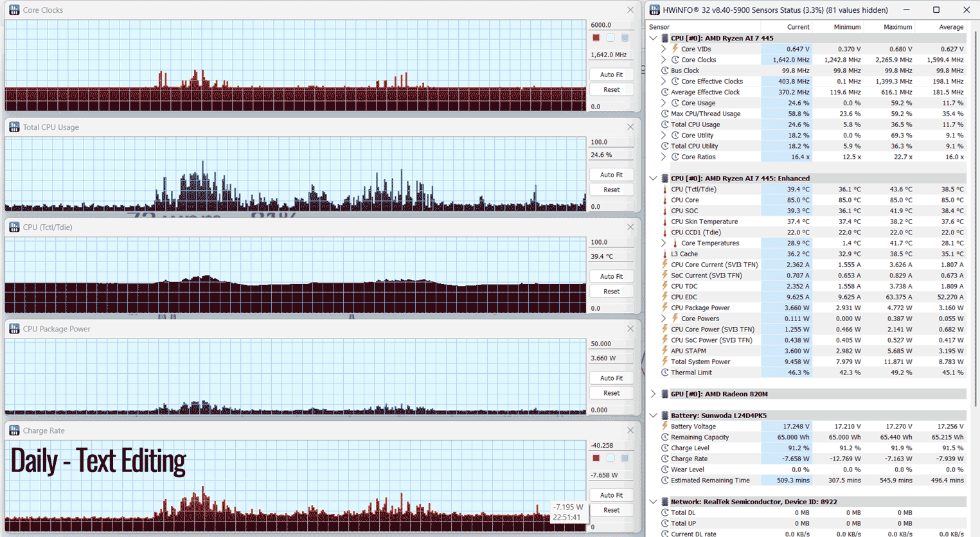Toggle the light-blue box in Charge Rate graph
This screenshot has height=537, width=980.
610,458
